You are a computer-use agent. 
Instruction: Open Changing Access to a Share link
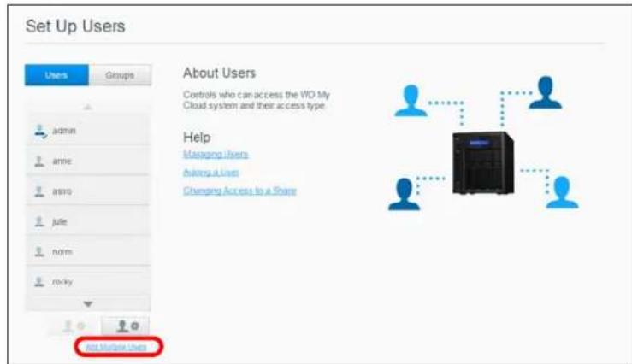coord(239,191)
